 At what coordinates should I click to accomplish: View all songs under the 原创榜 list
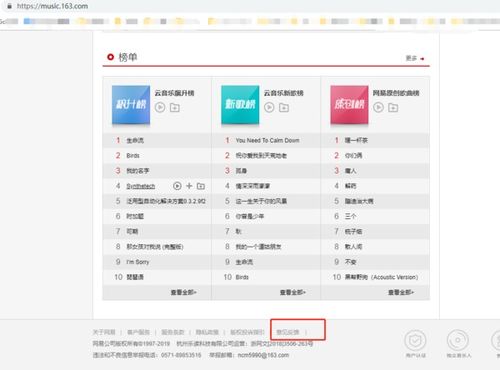point(401,292)
